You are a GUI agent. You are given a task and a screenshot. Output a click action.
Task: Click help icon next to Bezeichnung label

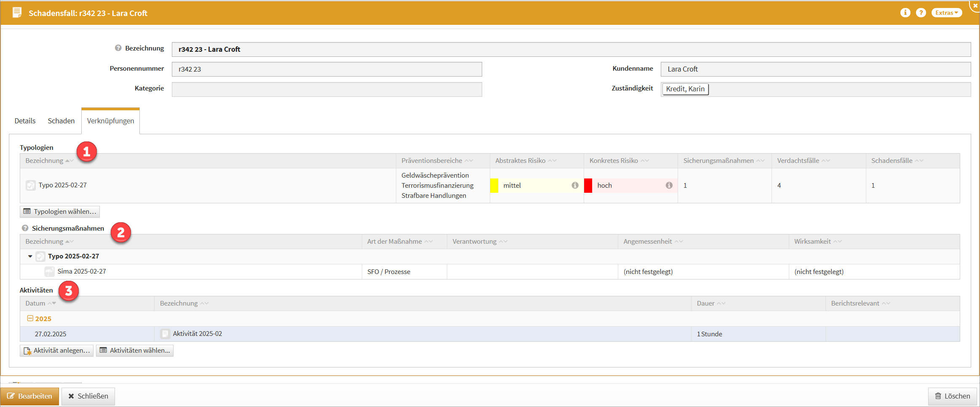pos(118,48)
